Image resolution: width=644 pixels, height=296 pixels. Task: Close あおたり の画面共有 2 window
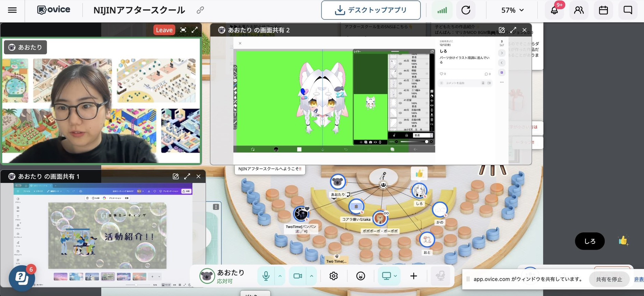pos(525,30)
